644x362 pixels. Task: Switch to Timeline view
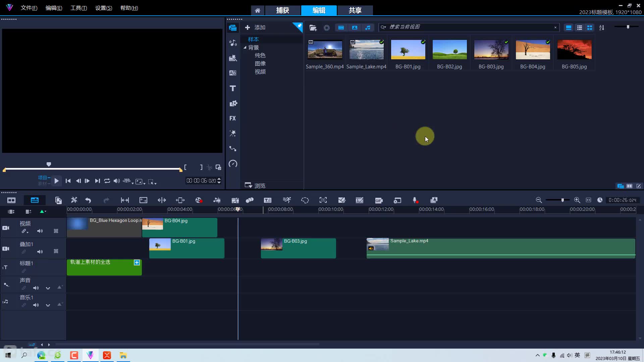click(x=35, y=200)
